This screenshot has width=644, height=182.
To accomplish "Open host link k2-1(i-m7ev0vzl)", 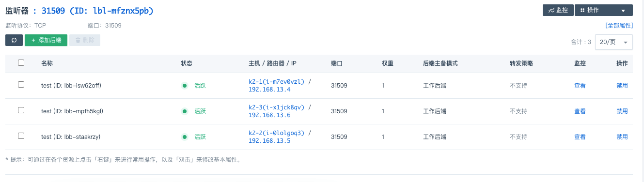I will coord(276,82).
